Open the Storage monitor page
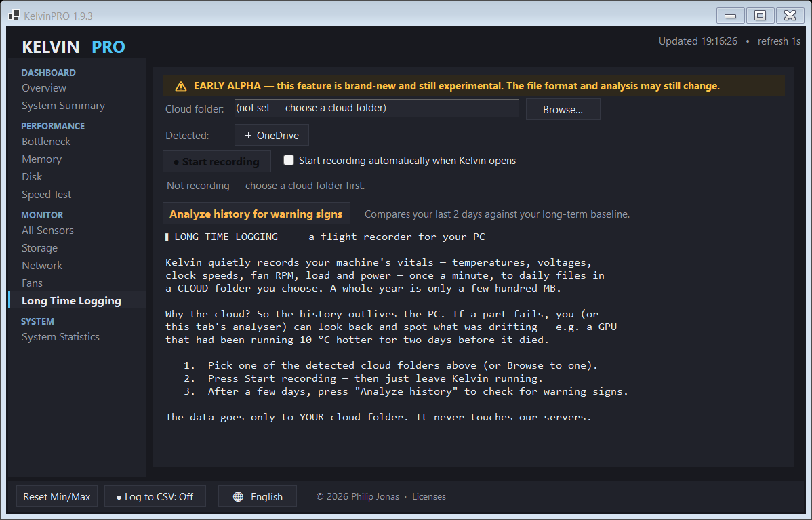This screenshot has width=812, height=520. [x=40, y=248]
